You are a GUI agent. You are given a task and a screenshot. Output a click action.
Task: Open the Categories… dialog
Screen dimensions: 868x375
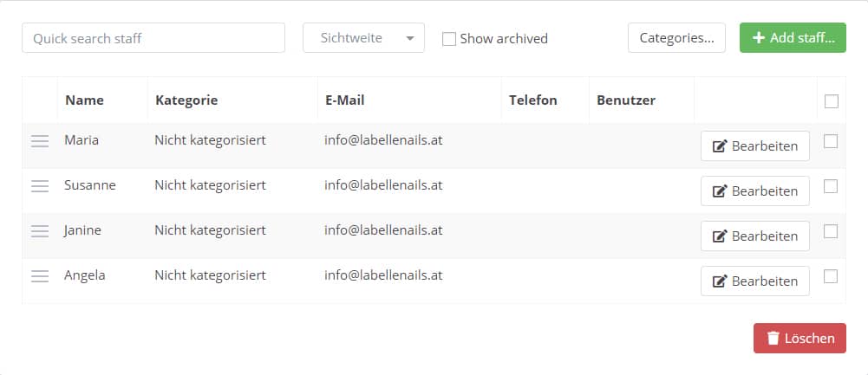[676, 37]
